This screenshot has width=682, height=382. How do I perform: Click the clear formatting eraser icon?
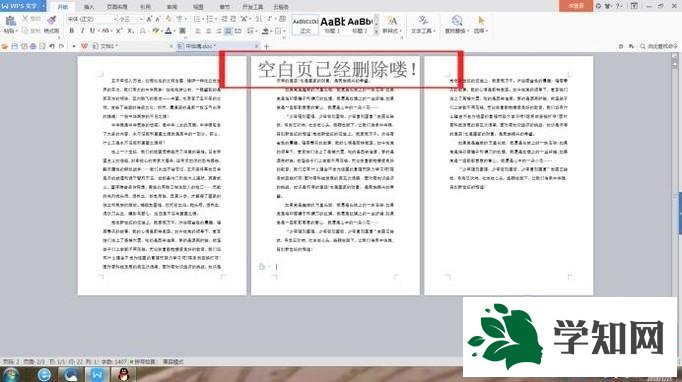pos(169,19)
